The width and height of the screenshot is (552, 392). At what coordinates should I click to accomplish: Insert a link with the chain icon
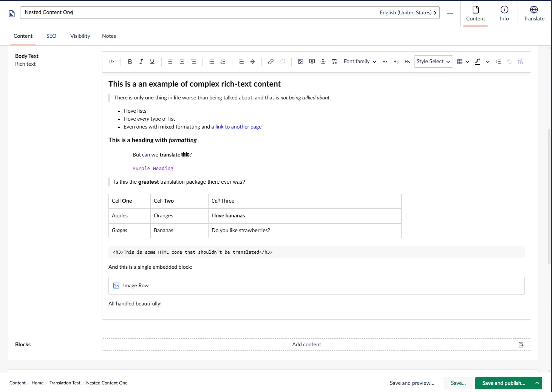pos(271,62)
